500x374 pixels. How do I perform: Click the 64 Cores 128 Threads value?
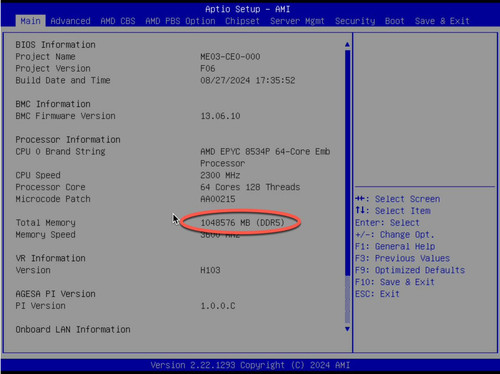(x=250, y=187)
